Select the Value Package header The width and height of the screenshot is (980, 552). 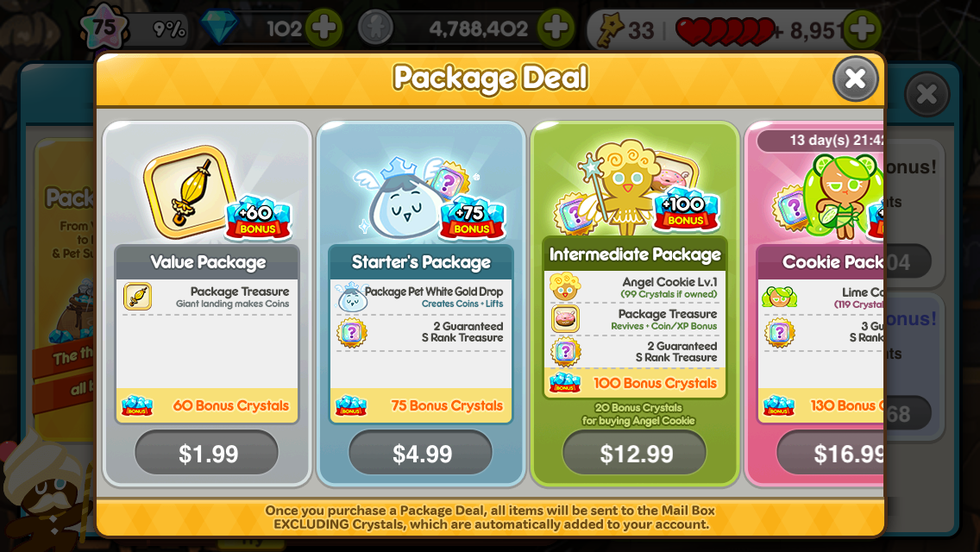pos(208,262)
